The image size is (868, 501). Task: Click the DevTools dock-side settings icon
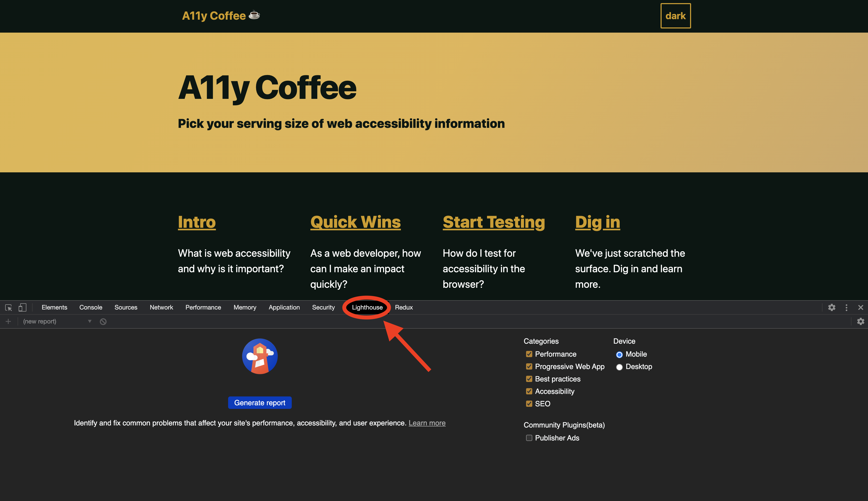[846, 308]
